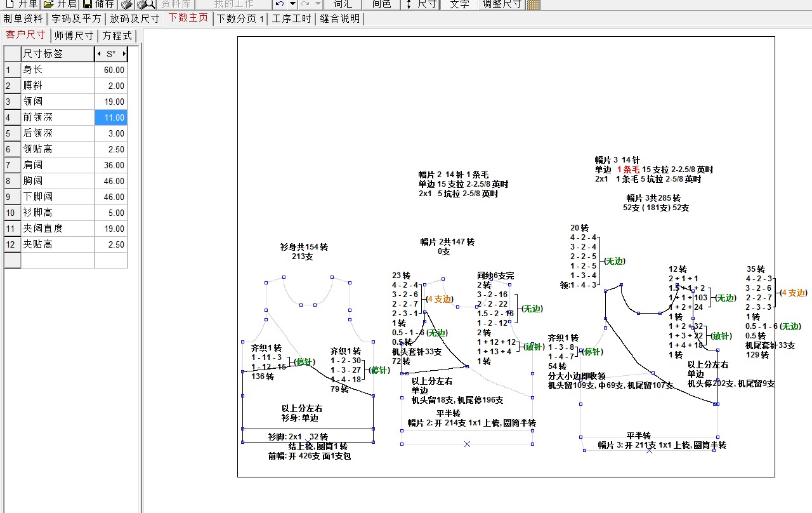This screenshot has width=812, height=513.
Task: Select the 2.50 value for 领贴高
Action: coord(111,149)
